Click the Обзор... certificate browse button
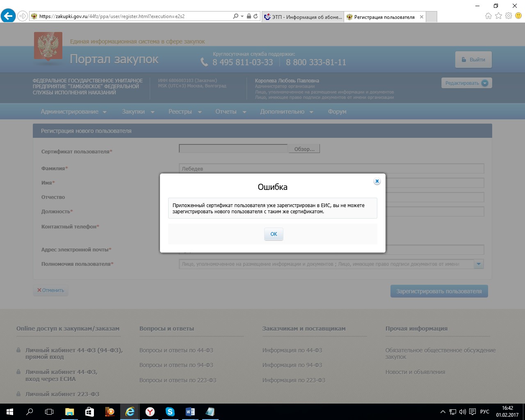The image size is (525, 420). pyautogui.click(x=304, y=149)
